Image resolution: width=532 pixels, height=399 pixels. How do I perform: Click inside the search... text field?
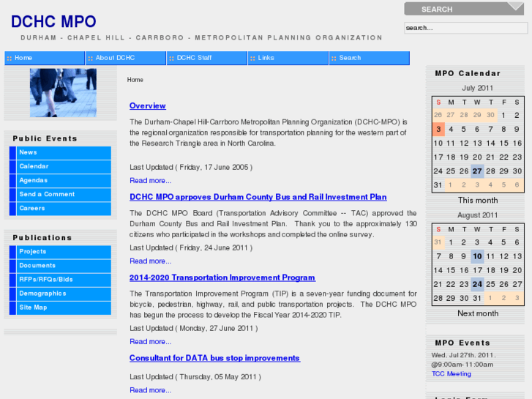coord(465,28)
